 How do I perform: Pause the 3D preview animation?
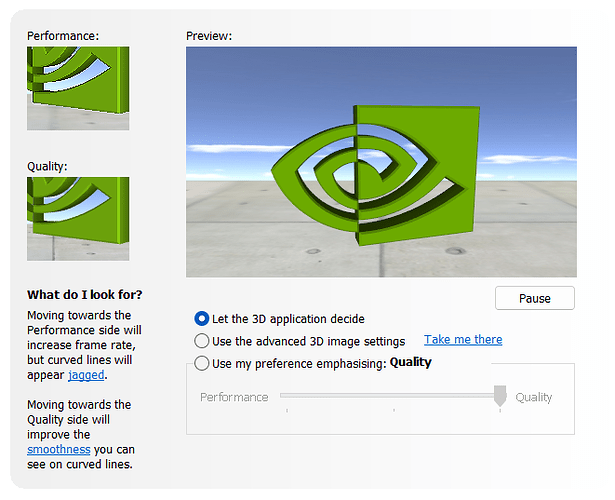coord(535,298)
